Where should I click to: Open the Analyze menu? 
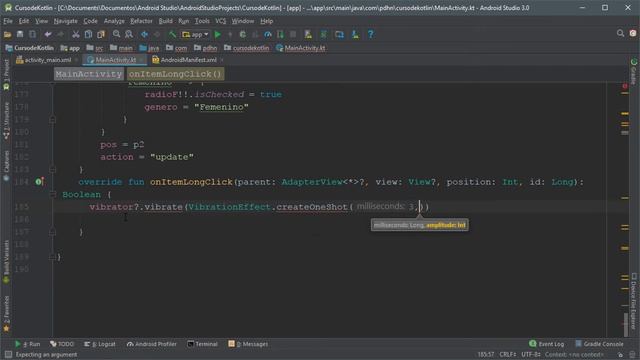click(x=114, y=21)
